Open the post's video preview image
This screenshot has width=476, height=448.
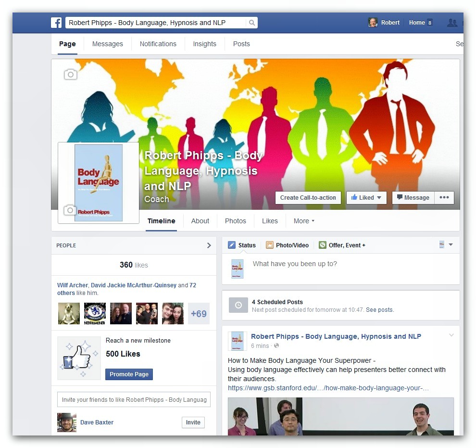[x=341, y=416]
